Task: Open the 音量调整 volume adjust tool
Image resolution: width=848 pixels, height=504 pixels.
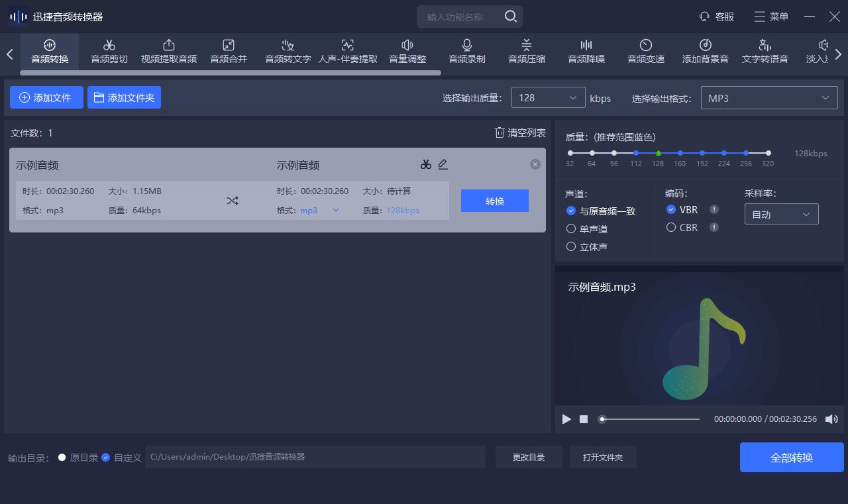Action: (407, 52)
